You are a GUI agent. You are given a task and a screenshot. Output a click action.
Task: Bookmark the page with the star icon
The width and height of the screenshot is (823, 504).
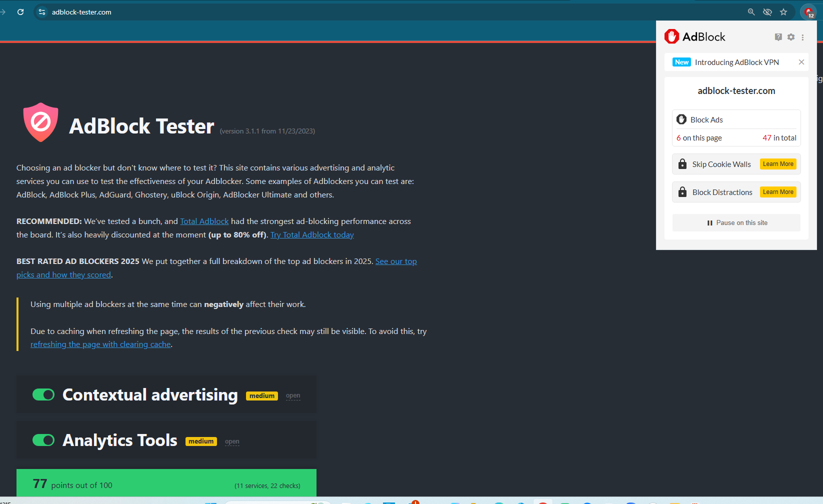pos(783,11)
